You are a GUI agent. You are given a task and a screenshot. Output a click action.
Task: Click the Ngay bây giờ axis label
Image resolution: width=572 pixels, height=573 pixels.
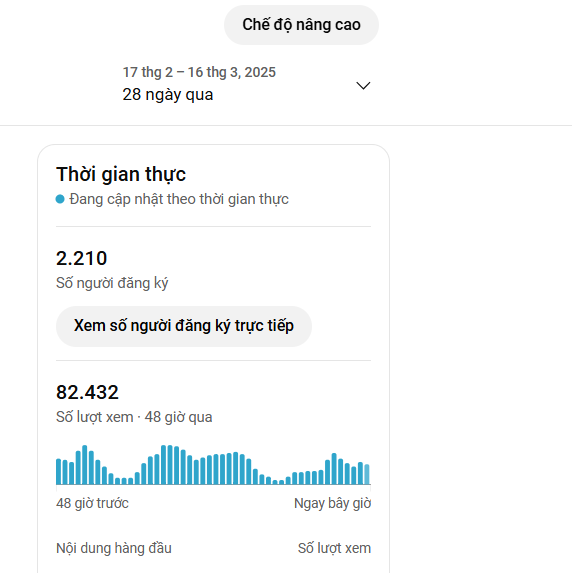tap(332, 503)
